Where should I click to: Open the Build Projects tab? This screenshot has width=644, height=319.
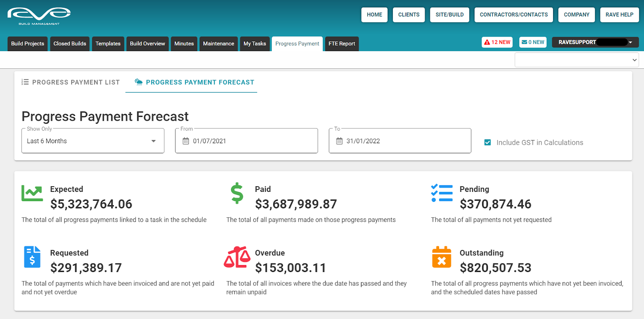click(28, 44)
